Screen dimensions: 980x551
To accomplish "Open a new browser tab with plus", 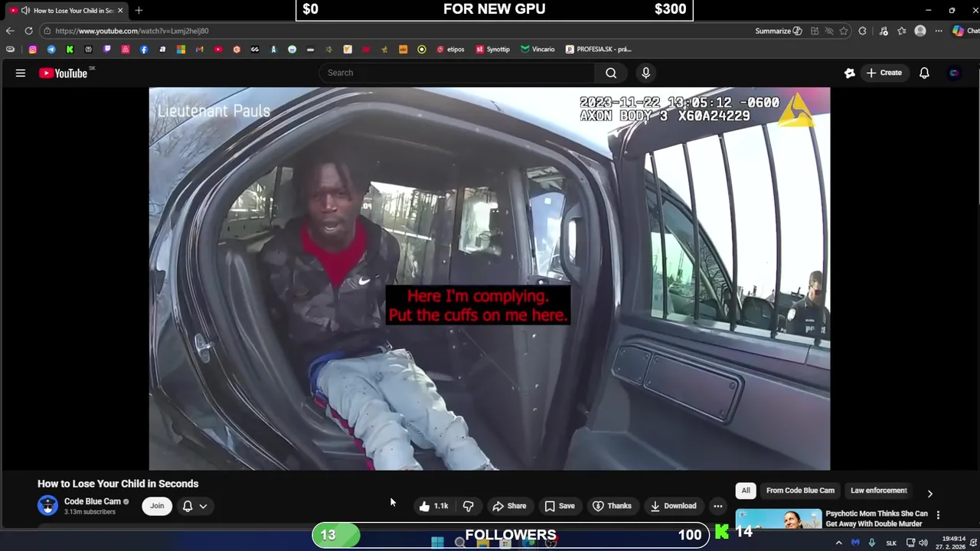I will 139,11.
